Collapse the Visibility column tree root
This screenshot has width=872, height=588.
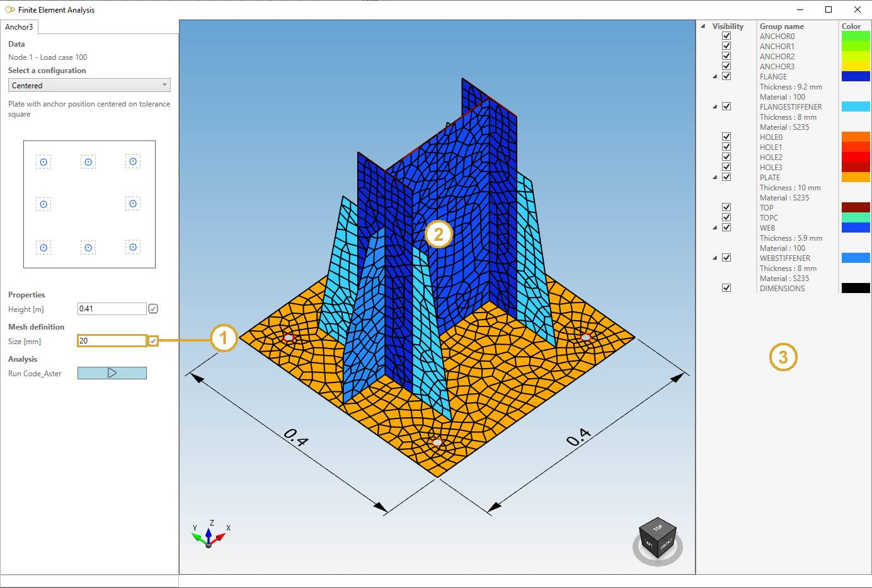[703, 26]
